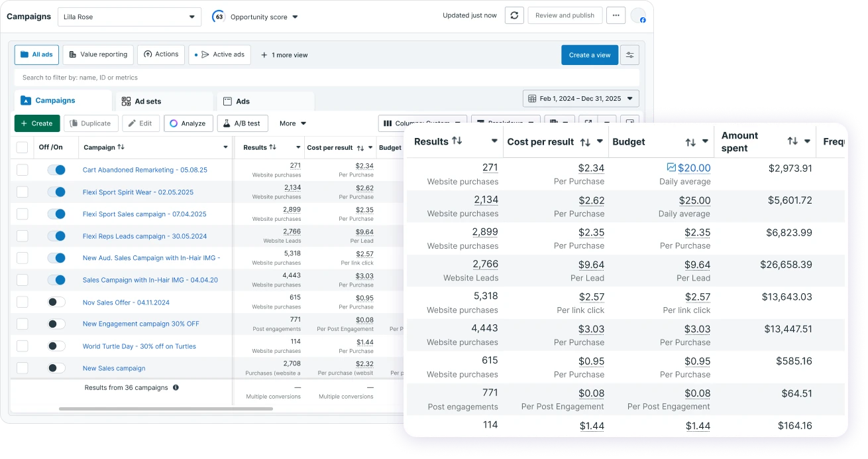
Task: Turn on the World Turtle Day campaign
Action: click(56, 346)
